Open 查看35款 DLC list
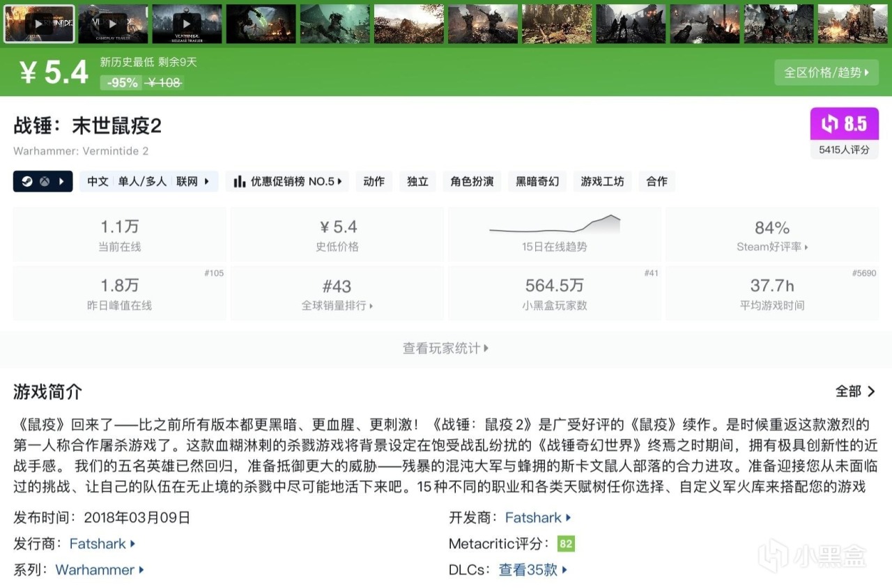This screenshot has width=892, height=588. click(533, 570)
